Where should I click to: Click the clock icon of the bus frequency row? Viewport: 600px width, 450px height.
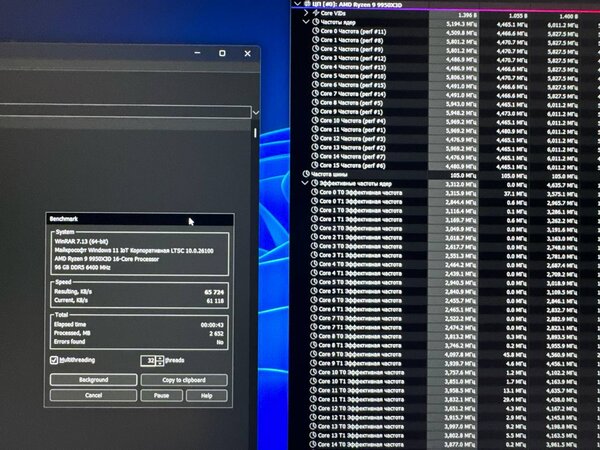click(306, 174)
